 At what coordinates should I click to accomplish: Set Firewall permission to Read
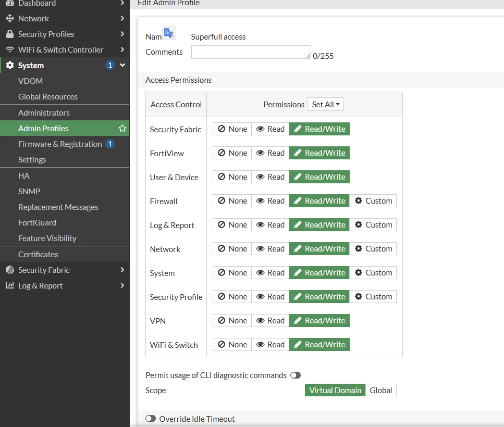[x=271, y=200]
